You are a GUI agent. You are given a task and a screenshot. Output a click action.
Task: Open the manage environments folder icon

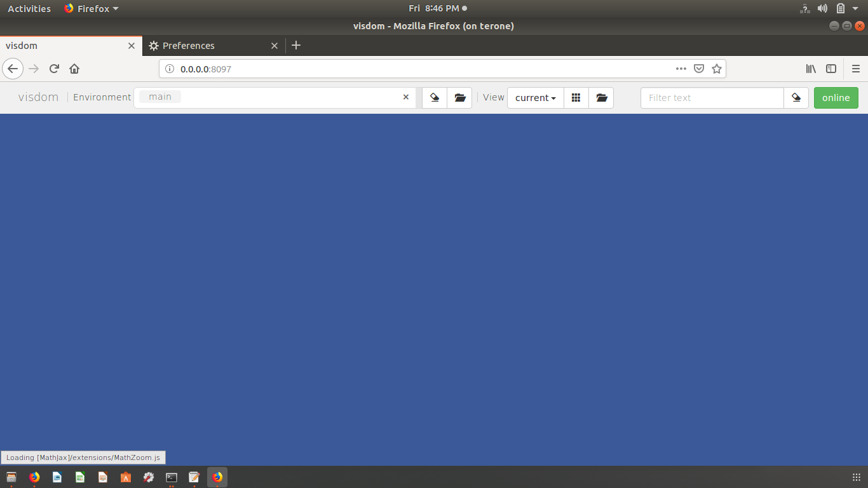pyautogui.click(x=460, y=98)
